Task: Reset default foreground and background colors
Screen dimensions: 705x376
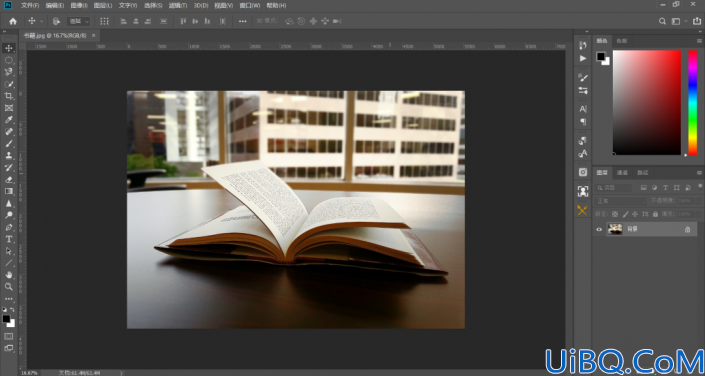Action: pyautogui.click(x=4, y=309)
